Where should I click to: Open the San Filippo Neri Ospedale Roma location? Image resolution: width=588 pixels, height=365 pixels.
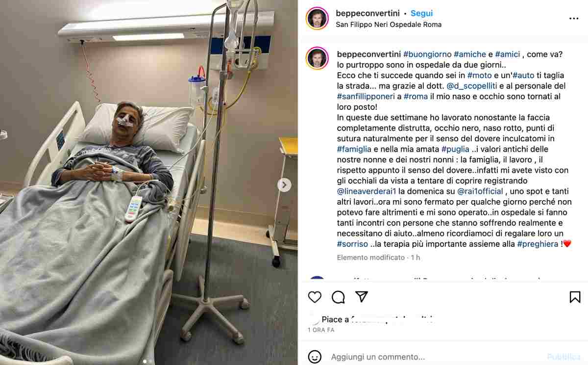(x=389, y=25)
